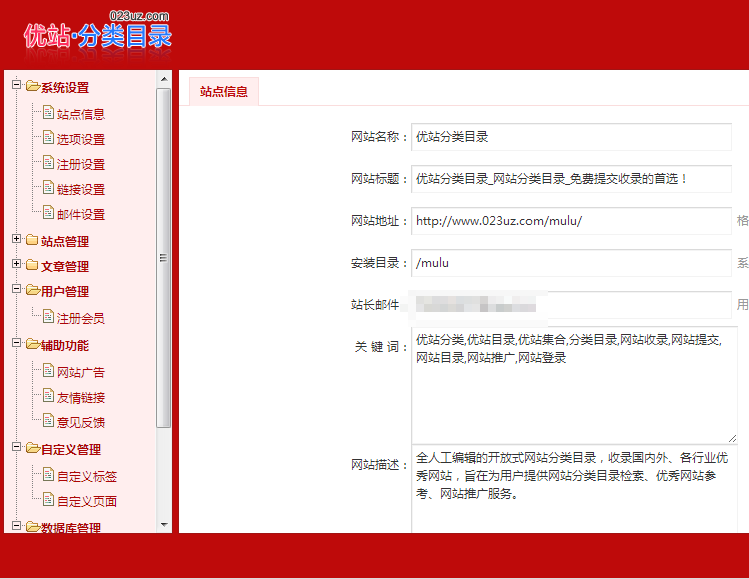This screenshot has width=749, height=579.
Task: Focus the 网站地址 URL field
Action: tap(571, 221)
